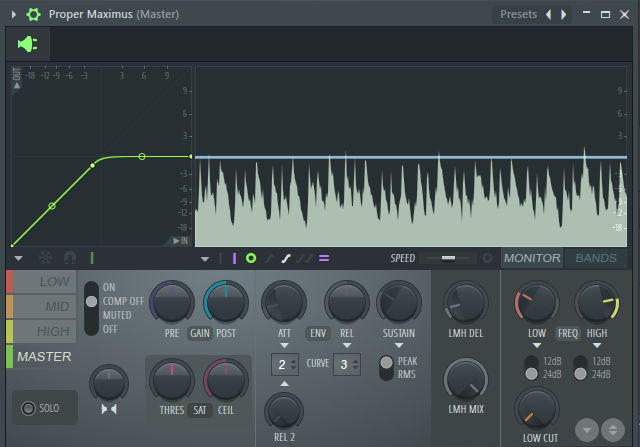Viewport: 640px width, 447px height.
Task: Select the MID band tab
Action: point(41,307)
